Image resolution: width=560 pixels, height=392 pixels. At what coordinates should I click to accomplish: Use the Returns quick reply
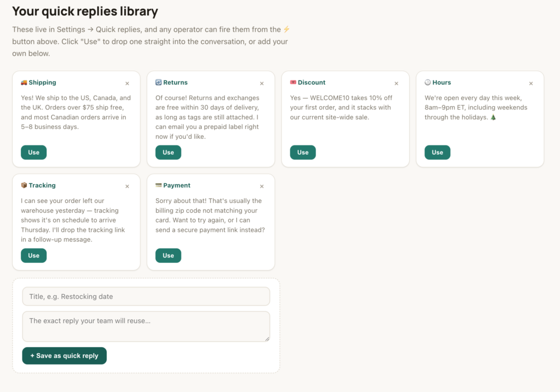click(x=168, y=153)
